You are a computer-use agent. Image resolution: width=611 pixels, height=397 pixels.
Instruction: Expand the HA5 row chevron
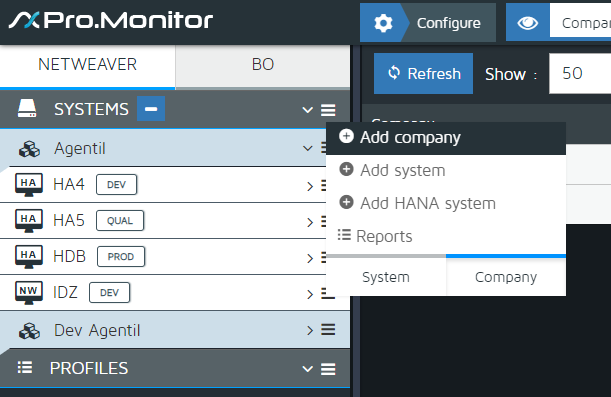click(x=310, y=222)
